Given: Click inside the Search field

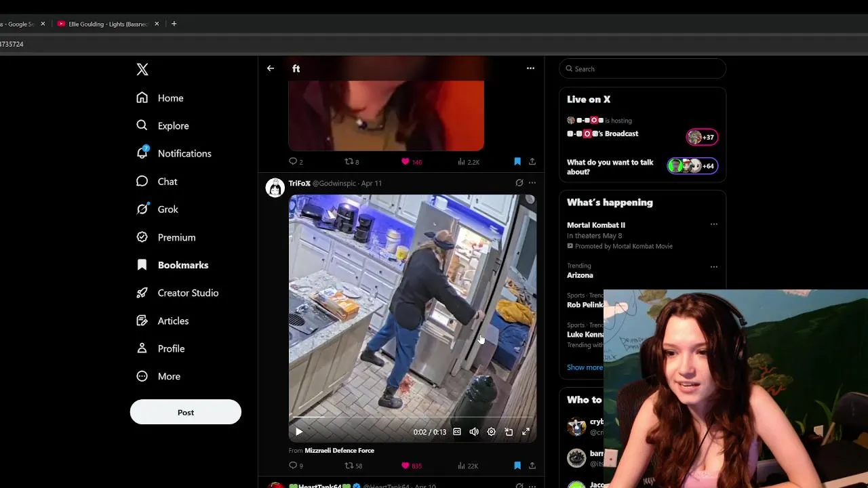Looking at the screenshot, I should pyautogui.click(x=643, y=68).
